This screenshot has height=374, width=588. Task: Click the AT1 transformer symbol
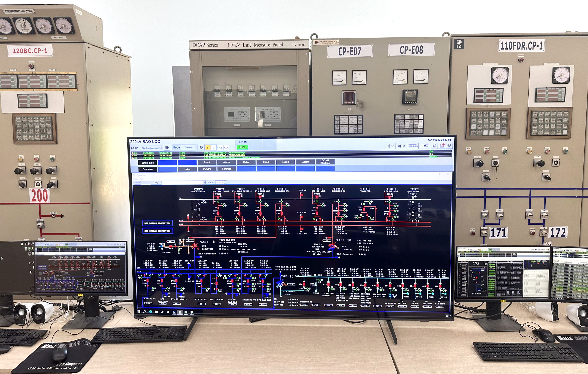coord(194,246)
